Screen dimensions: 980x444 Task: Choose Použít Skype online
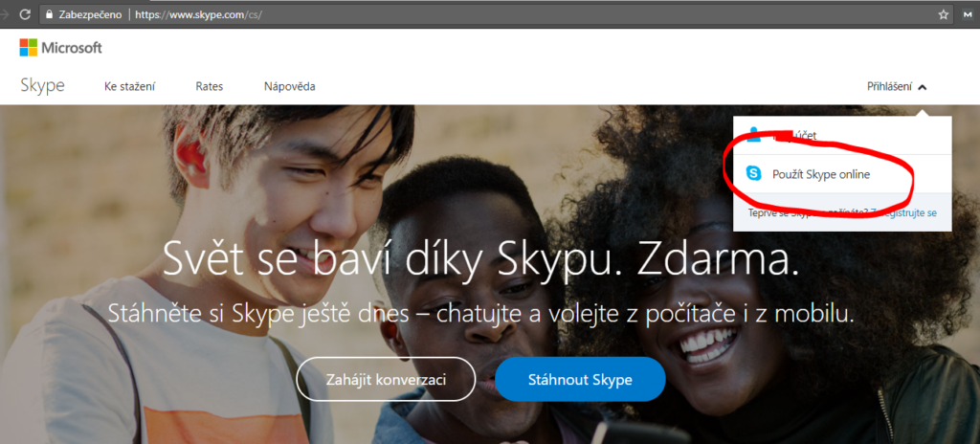(842, 174)
